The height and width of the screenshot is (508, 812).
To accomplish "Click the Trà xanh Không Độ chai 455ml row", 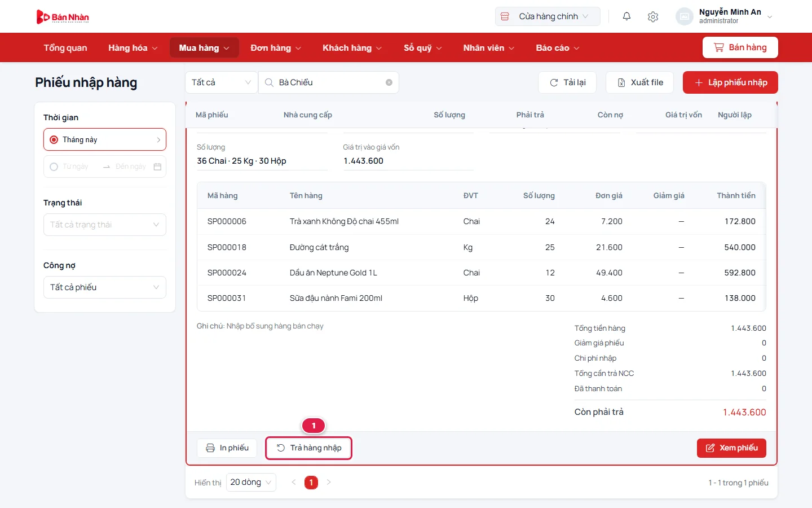I will coord(481,221).
